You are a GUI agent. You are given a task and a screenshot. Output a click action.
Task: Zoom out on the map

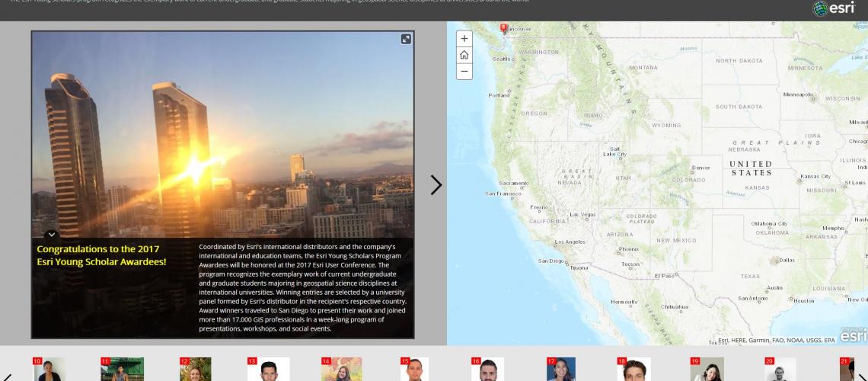(464, 72)
